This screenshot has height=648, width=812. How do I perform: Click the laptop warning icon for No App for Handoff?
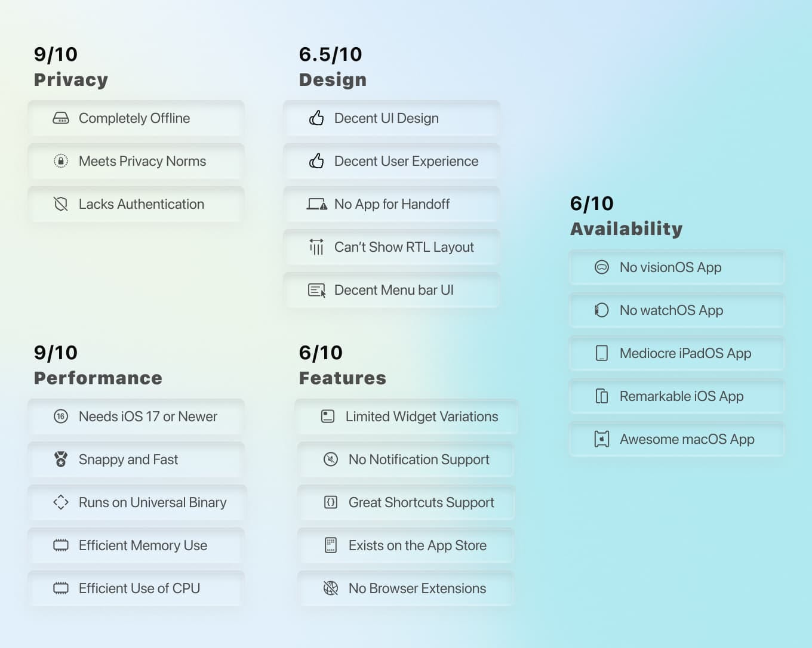[316, 204]
